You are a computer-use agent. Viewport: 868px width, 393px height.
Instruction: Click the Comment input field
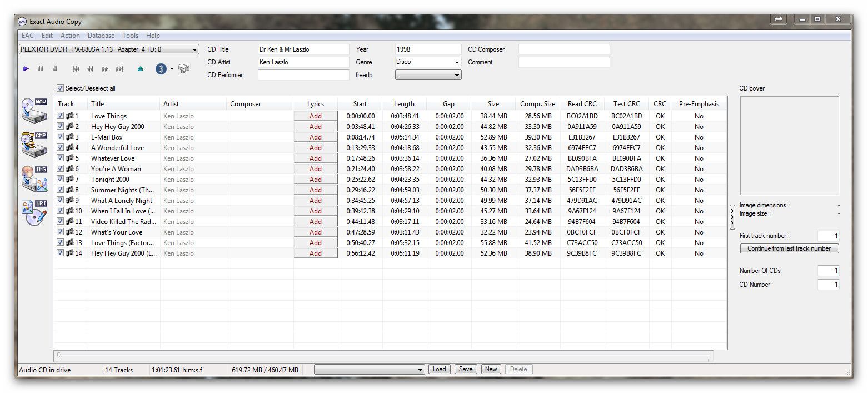pyautogui.click(x=564, y=62)
